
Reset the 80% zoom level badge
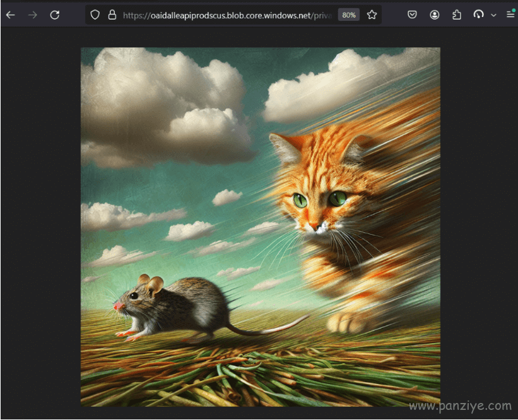[349, 15]
